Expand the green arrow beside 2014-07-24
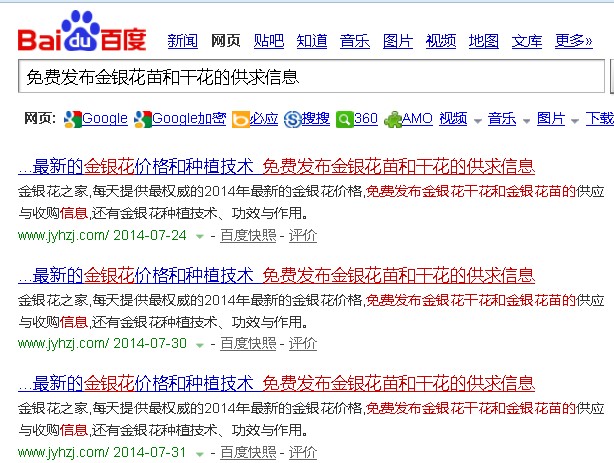Viewport: 614px width, 463px height. click(200, 236)
